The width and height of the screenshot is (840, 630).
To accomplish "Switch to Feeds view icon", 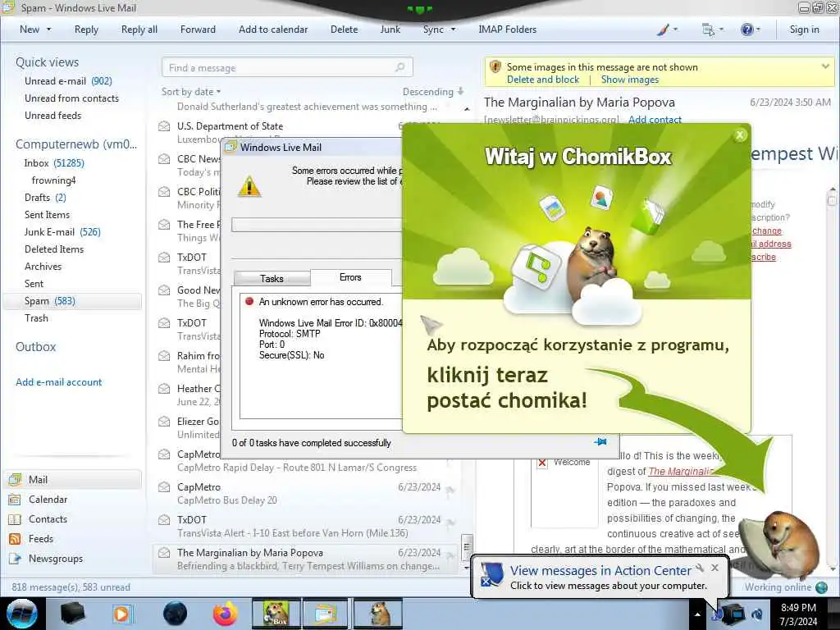I will pos(15,539).
